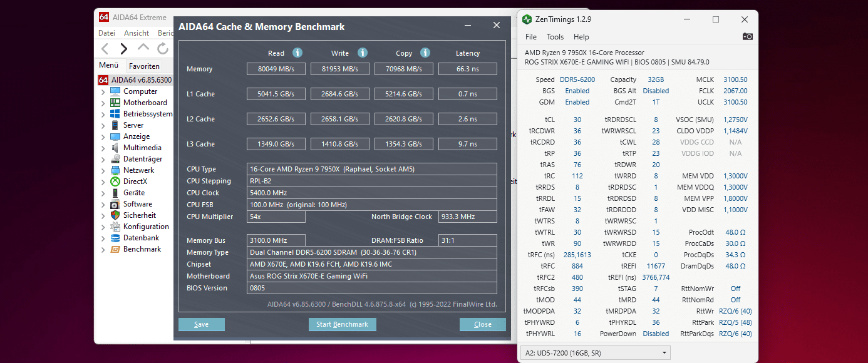Click the PowerDown Disabled value in ZenTimings

click(656, 334)
